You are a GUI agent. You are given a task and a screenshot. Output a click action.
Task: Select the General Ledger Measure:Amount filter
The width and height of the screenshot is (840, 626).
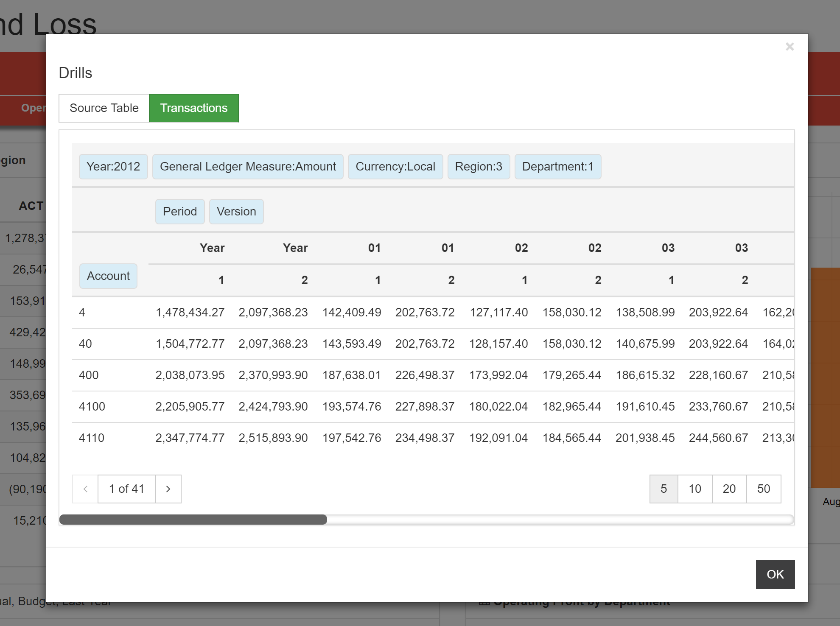[x=247, y=166]
